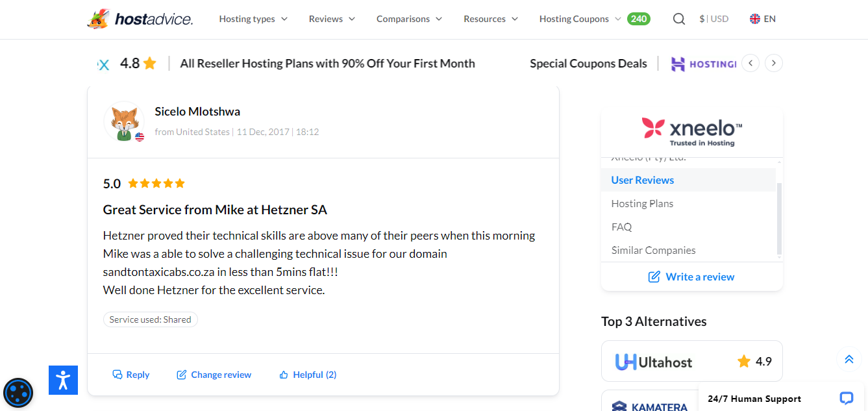Expand Resources menu
Viewport: 868px width, 411px height.
[x=491, y=19]
